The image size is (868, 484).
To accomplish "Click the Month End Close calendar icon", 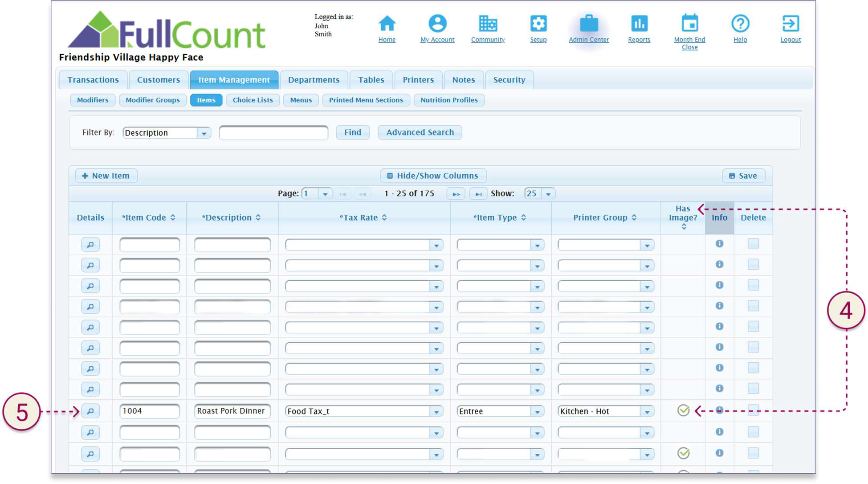I will pyautogui.click(x=689, y=24).
